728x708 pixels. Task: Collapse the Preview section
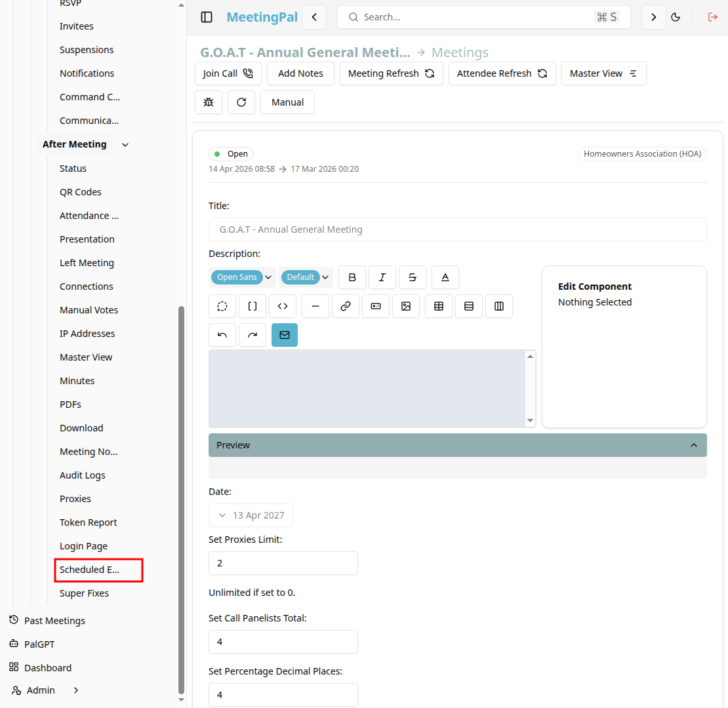[457, 445]
